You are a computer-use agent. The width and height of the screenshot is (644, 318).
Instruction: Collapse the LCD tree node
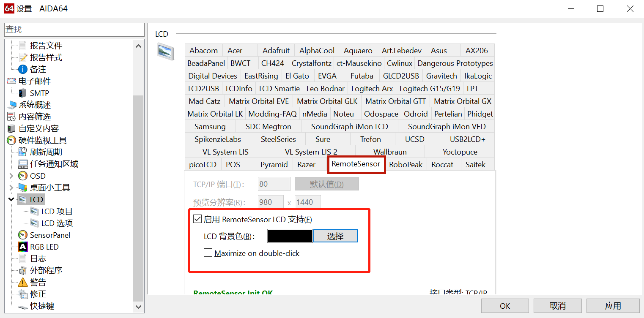tap(11, 200)
